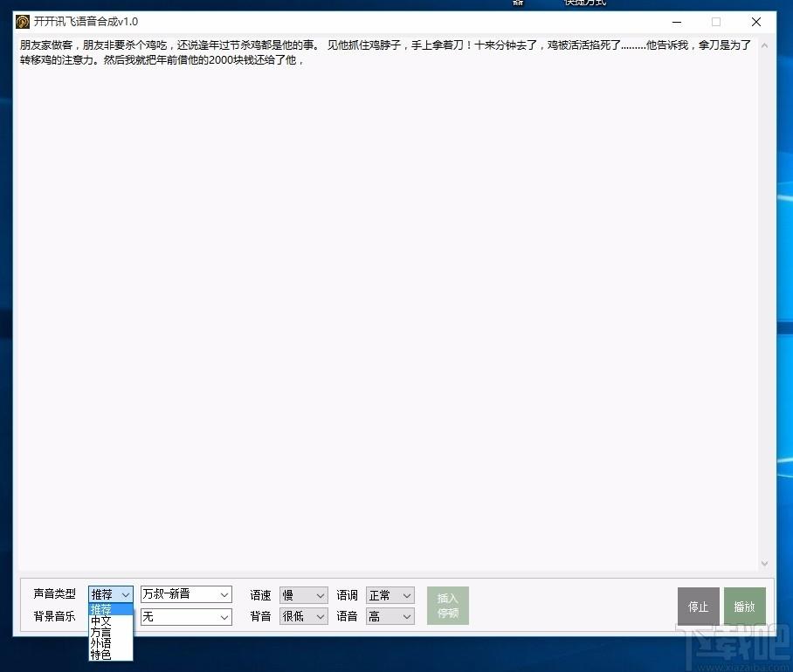Click the 语速 label

click(260, 595)
